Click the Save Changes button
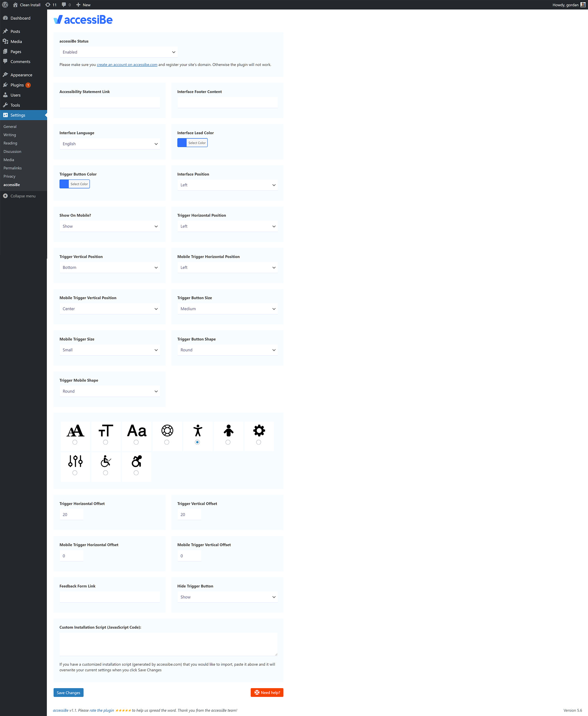The width and height of the screenshot is (588, 716). click(68, 692)
